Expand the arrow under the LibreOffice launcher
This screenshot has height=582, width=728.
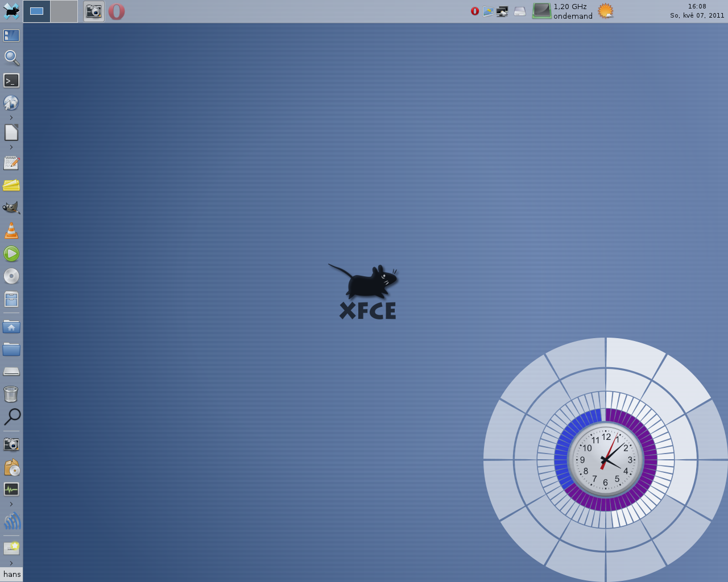(x=11, y=147)
